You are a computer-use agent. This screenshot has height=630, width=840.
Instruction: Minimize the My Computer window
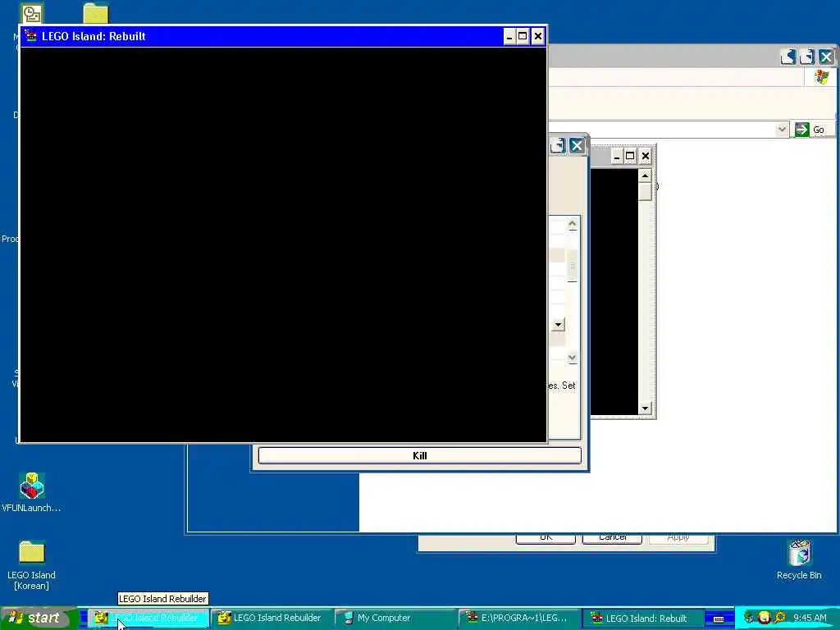pos(788,57)
